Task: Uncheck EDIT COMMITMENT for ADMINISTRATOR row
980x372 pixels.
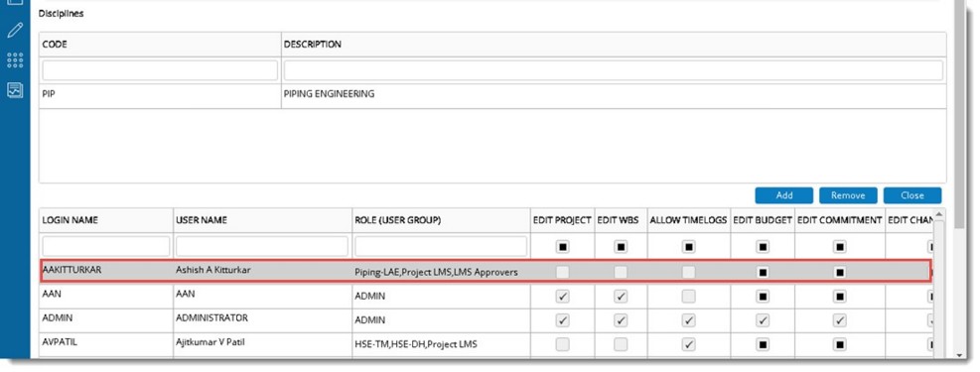Action: coord(839,320)
